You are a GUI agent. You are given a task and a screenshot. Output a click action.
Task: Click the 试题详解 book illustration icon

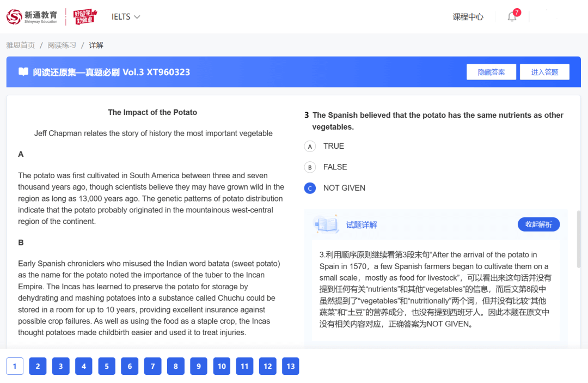[326, 224]
